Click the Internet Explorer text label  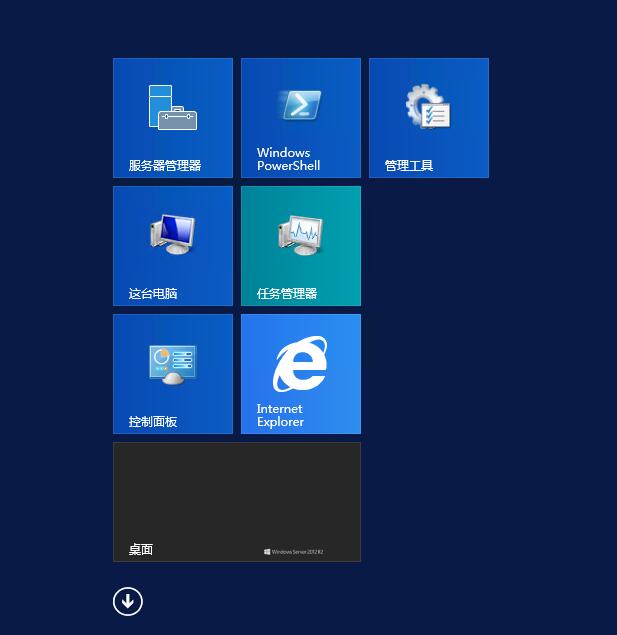tap(280, 415)
